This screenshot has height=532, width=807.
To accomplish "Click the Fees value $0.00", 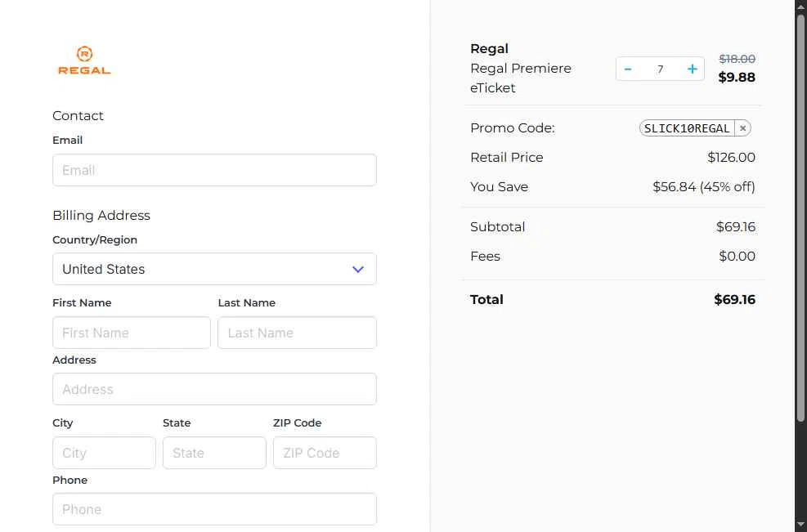I will coord(737,257).
